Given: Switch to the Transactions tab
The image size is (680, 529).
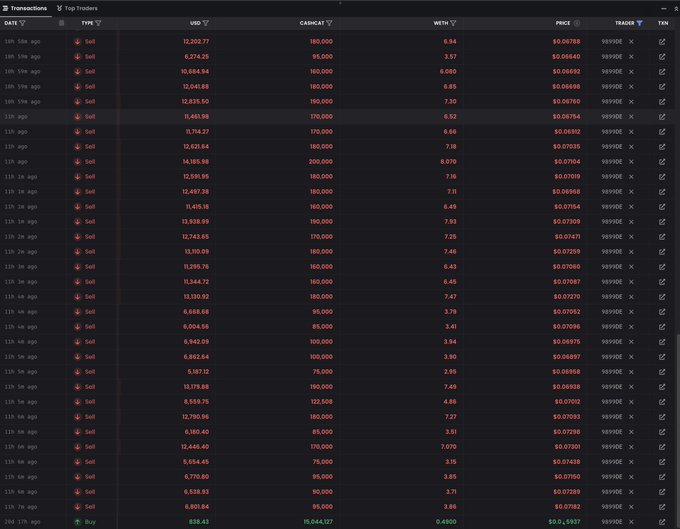Looking at the screenshot, I should (x=25, y=8).
